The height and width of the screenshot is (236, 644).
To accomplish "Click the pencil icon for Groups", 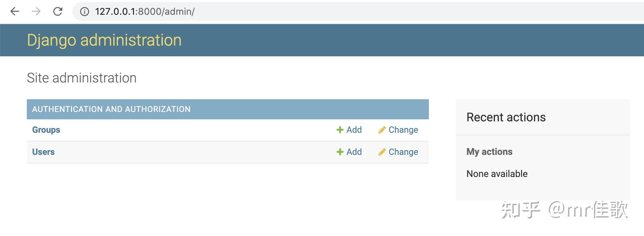I will 382,130.
